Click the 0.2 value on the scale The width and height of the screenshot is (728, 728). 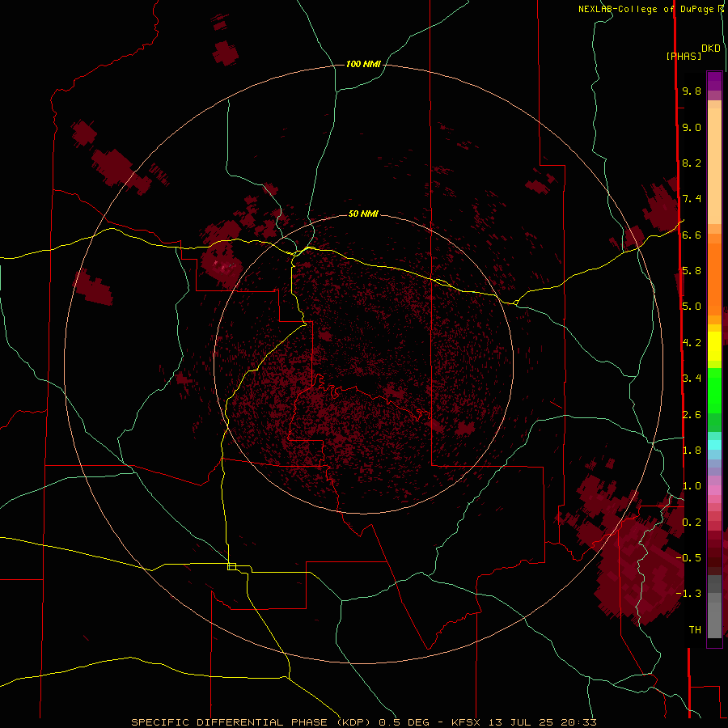692,523
